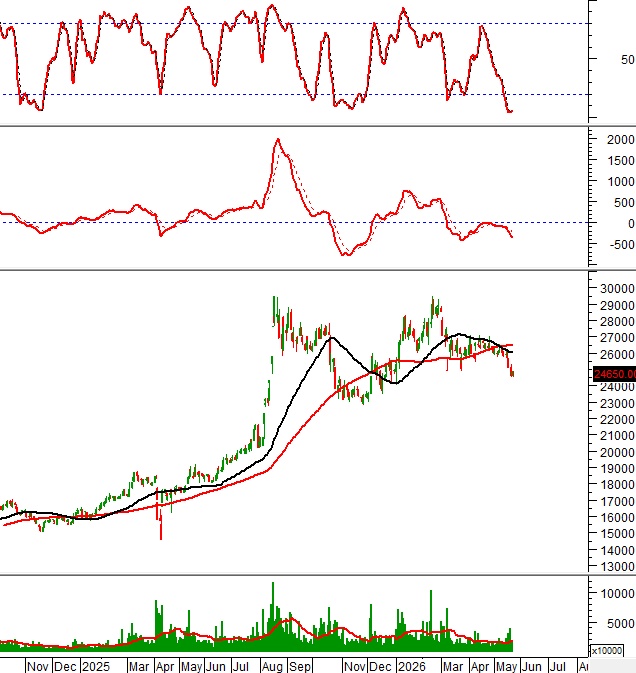
Task: Select the Jun label right after 2026's May
Action: click(531, 667)
